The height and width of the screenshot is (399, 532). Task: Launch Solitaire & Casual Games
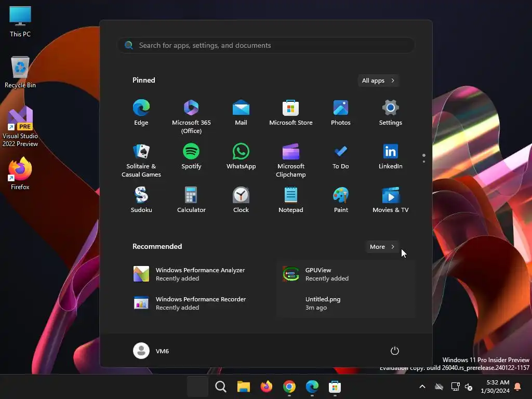point(141,160)
